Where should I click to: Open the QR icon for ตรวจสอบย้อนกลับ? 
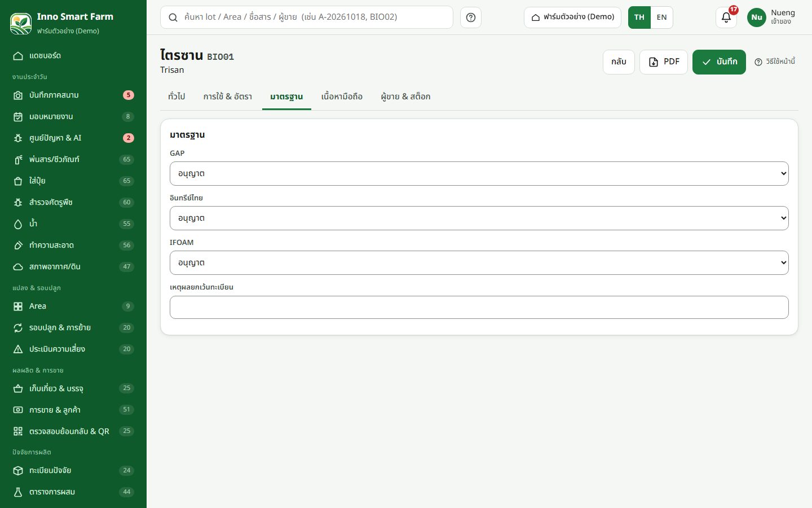tap(18, 431)
